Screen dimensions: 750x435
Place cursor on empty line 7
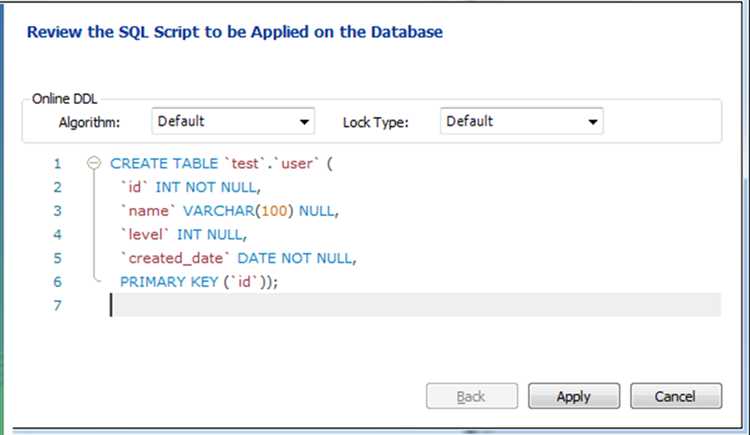[x=400, y=306]
